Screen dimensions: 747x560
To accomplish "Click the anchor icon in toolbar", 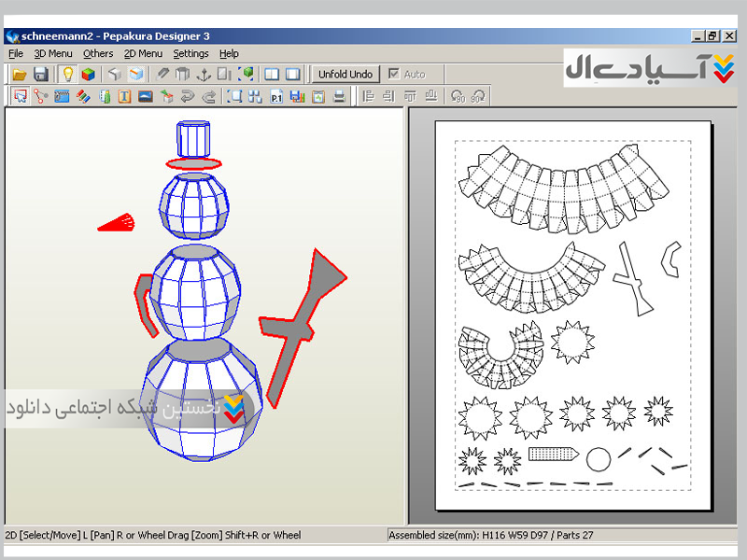I will pyautogui.click(x=203, y=74).
